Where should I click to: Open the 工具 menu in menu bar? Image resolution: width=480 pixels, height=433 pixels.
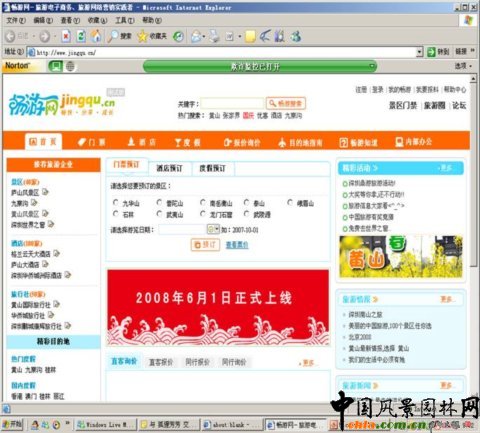point(125,20)
